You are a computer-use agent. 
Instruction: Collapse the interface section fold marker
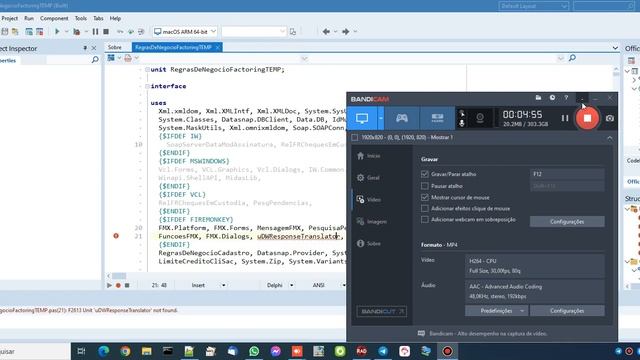coord(147,86)
